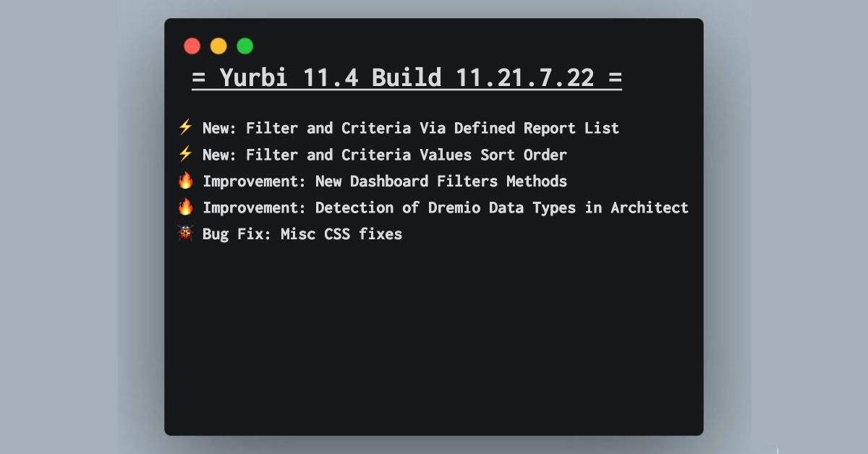Click the empty dark terminal area below the list
The width and height of the screenshot is (868, 454).
click(434, 340)
